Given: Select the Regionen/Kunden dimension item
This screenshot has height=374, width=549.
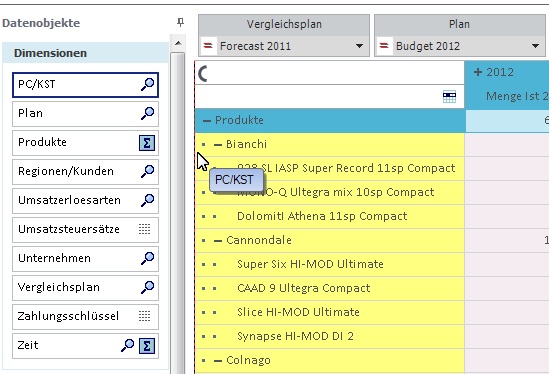Looking at the screenshot, I should [x=85, y=172].
